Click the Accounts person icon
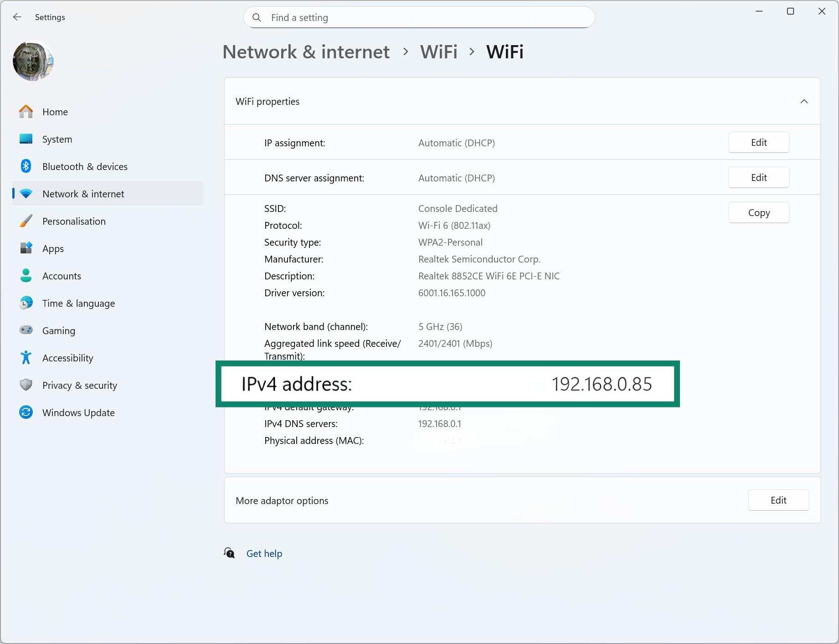This screenshot has width=839, height=644. pos(26,276)
